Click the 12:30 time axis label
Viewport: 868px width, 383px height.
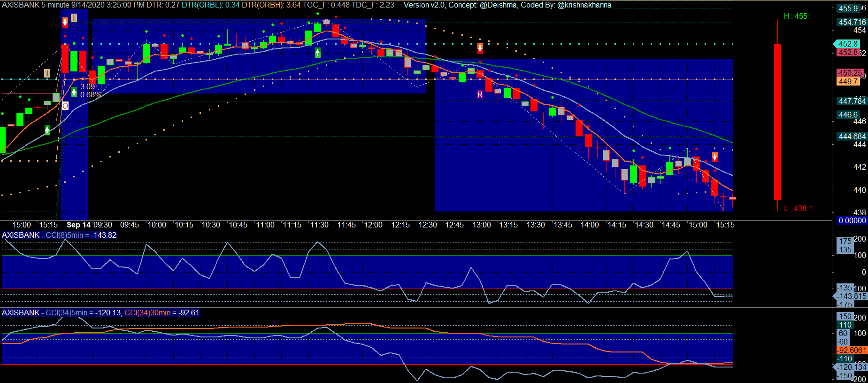pyautogui.click(x=427, y=225)
